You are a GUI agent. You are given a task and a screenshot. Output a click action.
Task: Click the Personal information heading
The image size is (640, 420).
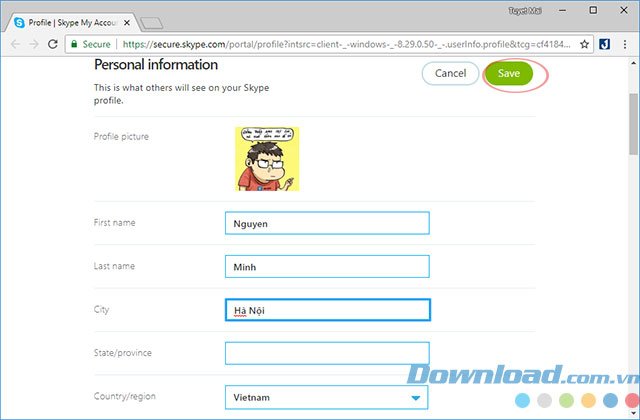[156, 64]
